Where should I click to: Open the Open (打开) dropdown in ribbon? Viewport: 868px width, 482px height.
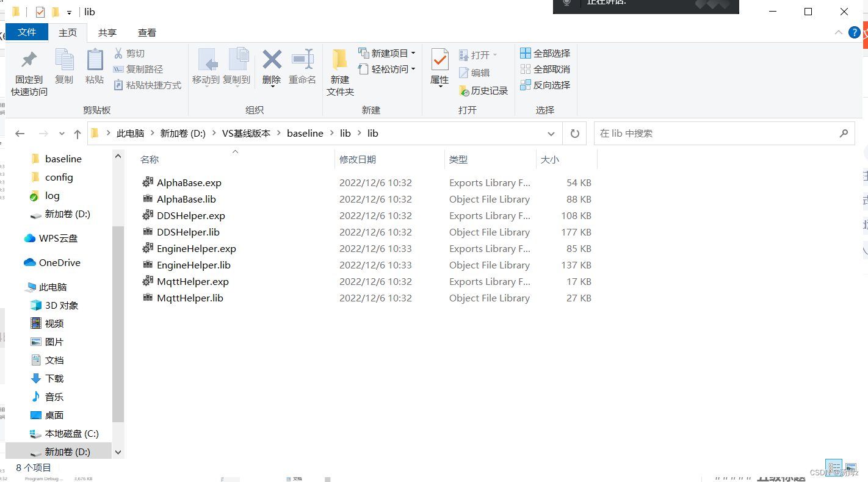click(479, 55)
